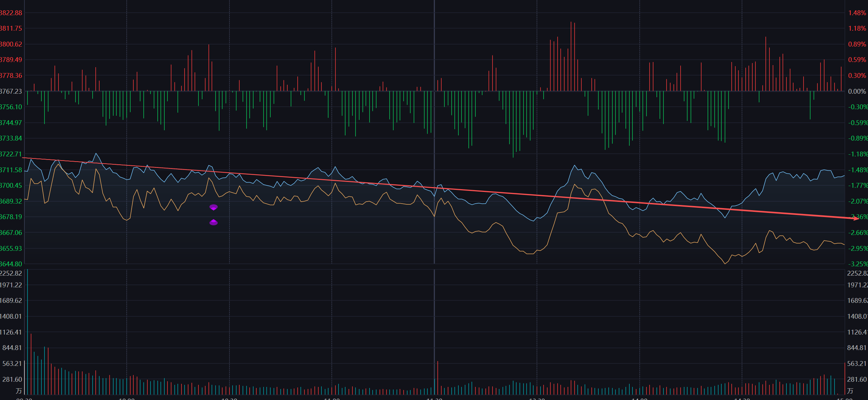Click the red 1.48% percent label

(857, 13)
